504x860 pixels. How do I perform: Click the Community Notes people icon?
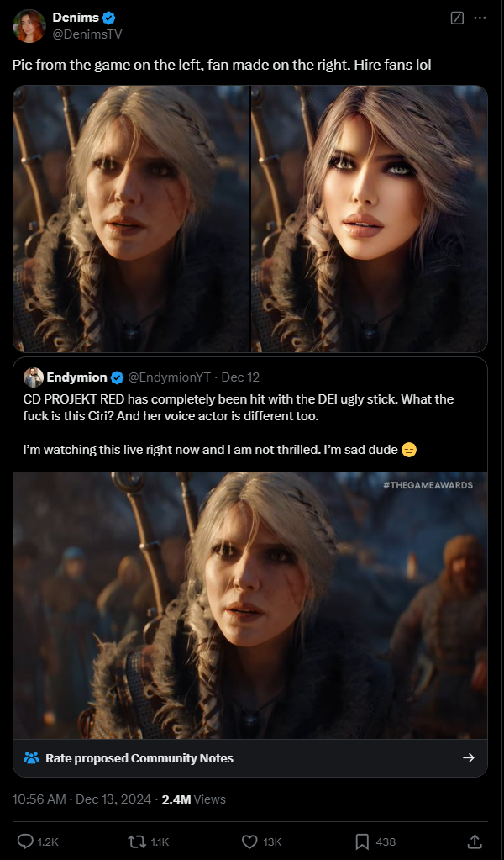pos(31,758)
